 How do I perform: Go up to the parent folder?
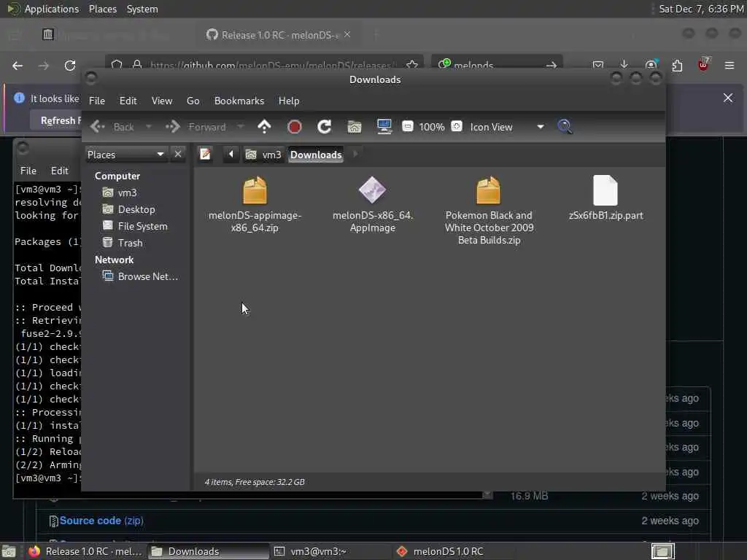pyautogui.click(x=264, y=127)
